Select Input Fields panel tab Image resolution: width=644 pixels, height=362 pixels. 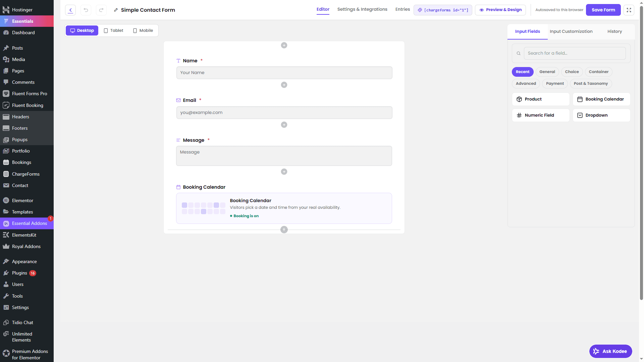pos(528,32)
